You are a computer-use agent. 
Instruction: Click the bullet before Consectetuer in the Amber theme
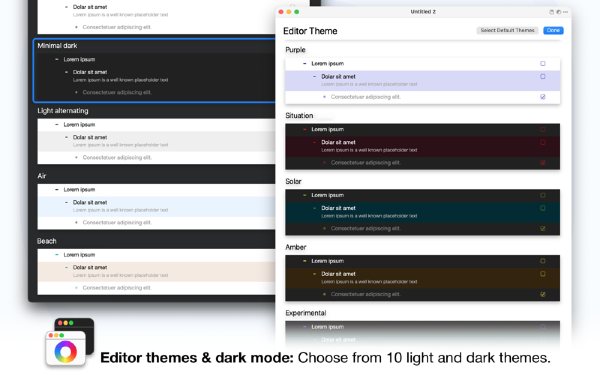click(x=324, y=294)
